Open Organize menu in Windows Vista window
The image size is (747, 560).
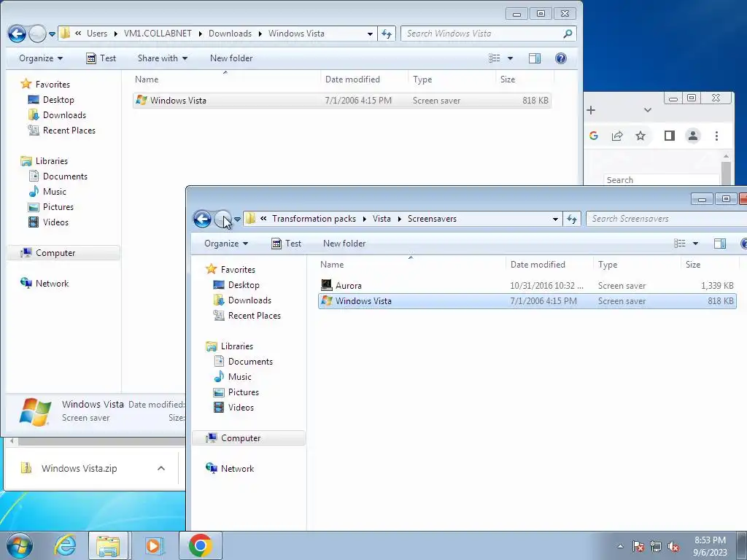coord(41,58)
